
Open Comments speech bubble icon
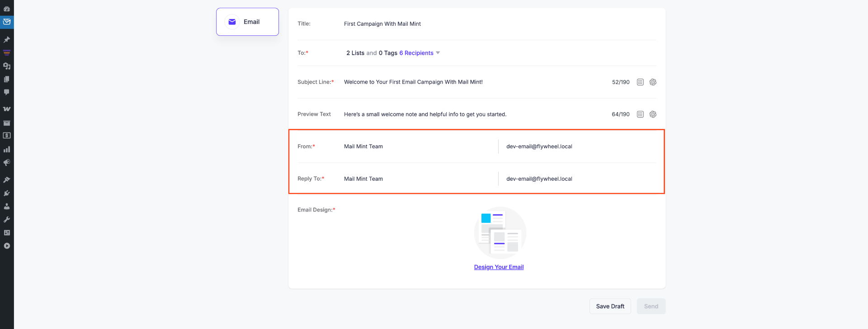pos(7,92)
